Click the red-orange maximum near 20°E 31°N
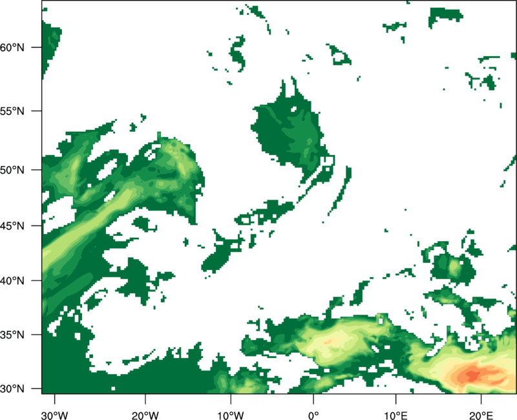The image size is (517, 420). point(474,375)
